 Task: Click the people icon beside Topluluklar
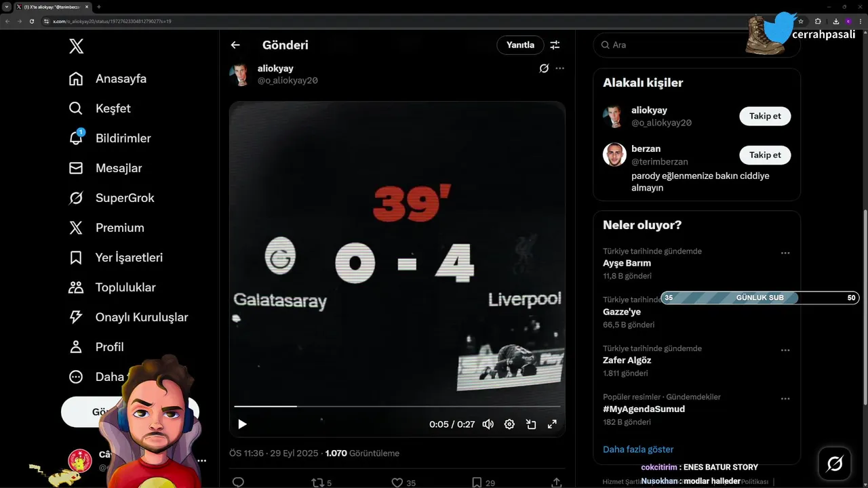[x=76, y=287]
